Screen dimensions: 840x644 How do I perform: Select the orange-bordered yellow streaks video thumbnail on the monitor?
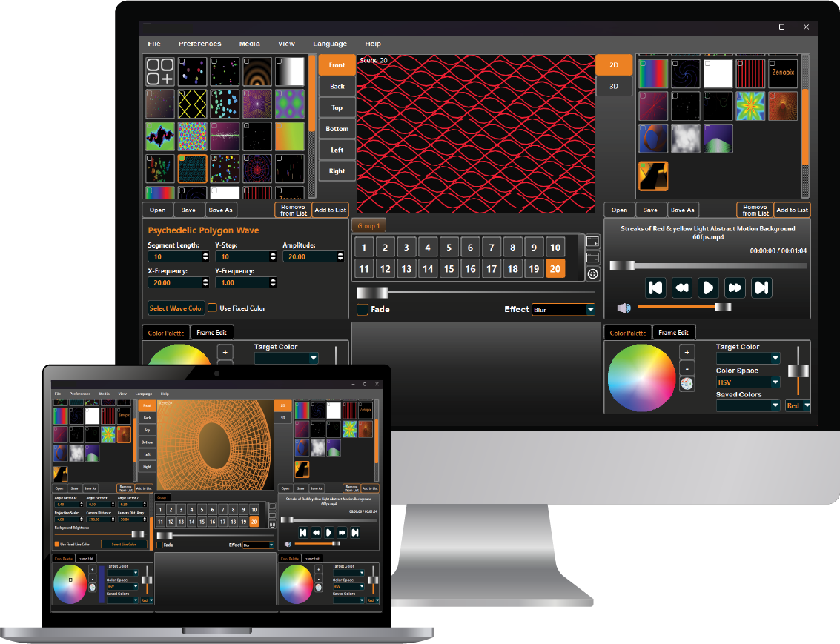point(653,176)
